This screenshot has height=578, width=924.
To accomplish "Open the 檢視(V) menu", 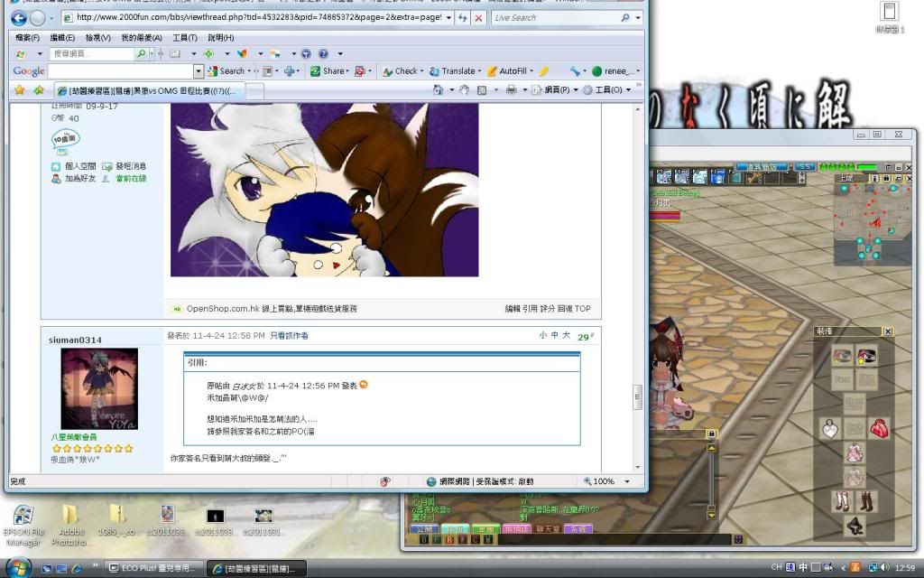I will [98, 38].
